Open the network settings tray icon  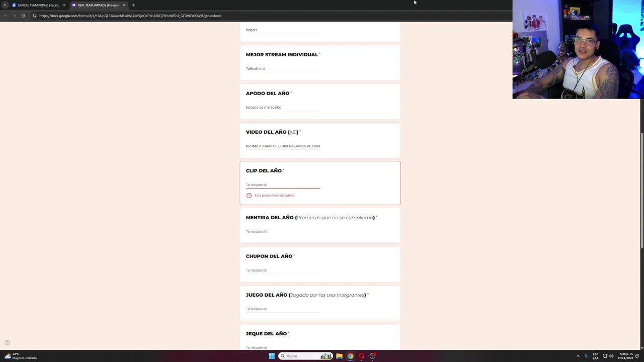605,356
